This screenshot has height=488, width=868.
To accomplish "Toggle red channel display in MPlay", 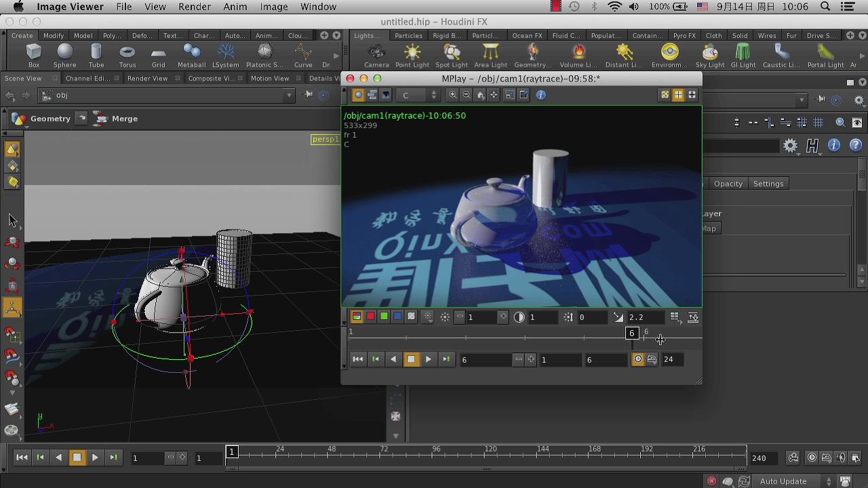I will tap(370, 317).
